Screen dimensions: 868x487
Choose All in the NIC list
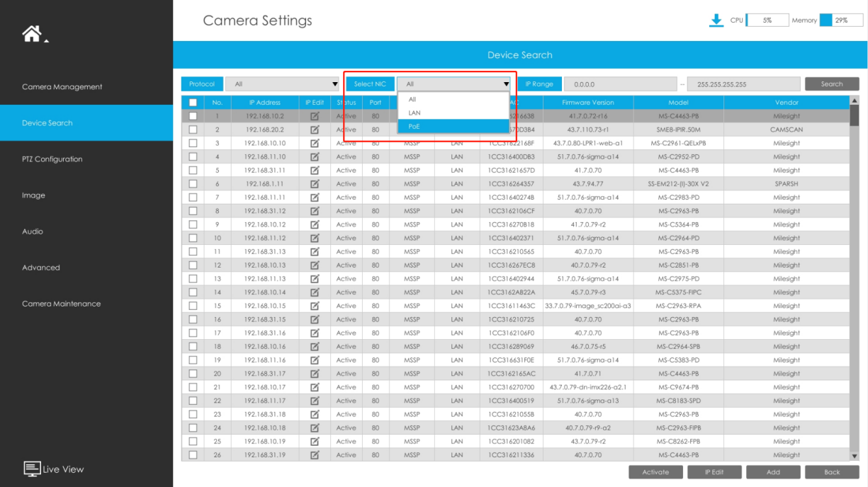coord(453,99)
